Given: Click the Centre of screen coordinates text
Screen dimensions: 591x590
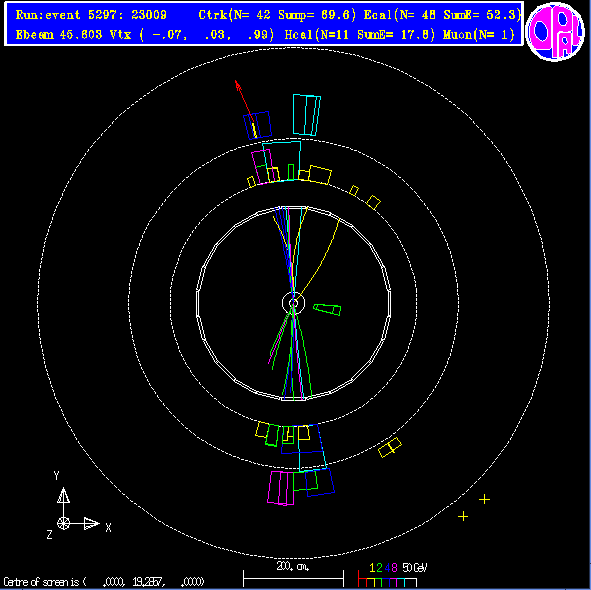Looking at the screenshot, I should pos(104,582).
